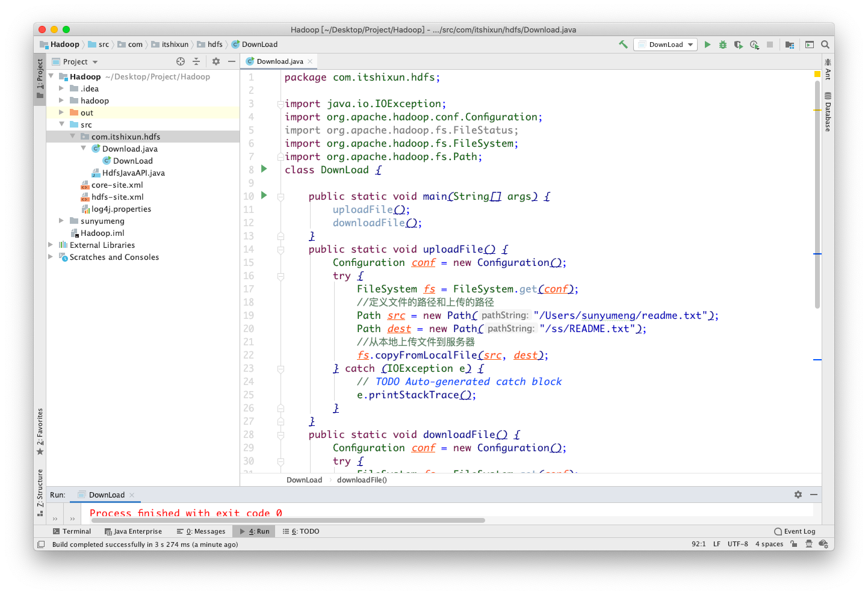Open the Java Enterprise tool tab
This screenshot has width=868, height=595.
point(133,531)
